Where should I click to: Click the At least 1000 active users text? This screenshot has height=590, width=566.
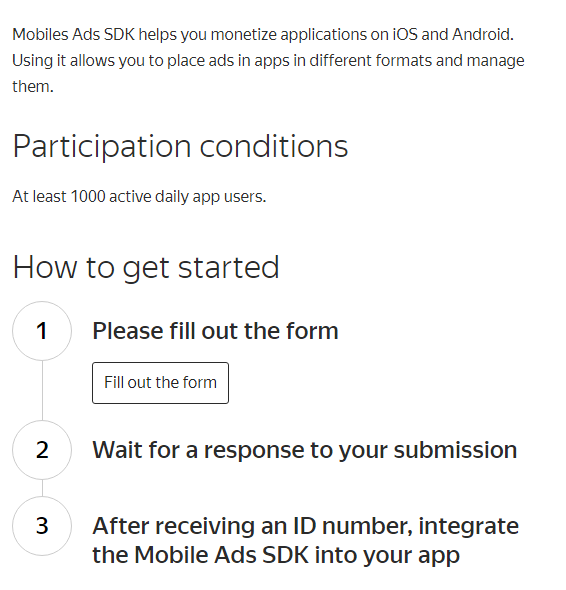click(139, 197)
